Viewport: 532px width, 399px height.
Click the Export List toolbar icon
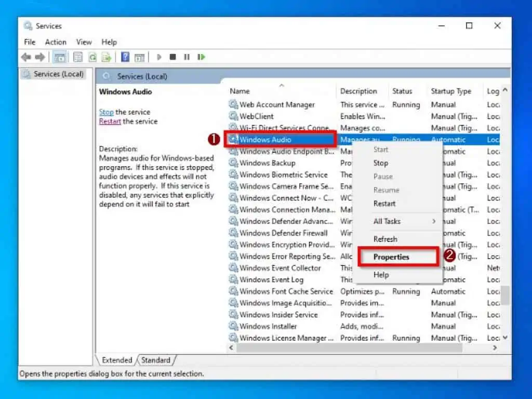click(x=107, y=57)
